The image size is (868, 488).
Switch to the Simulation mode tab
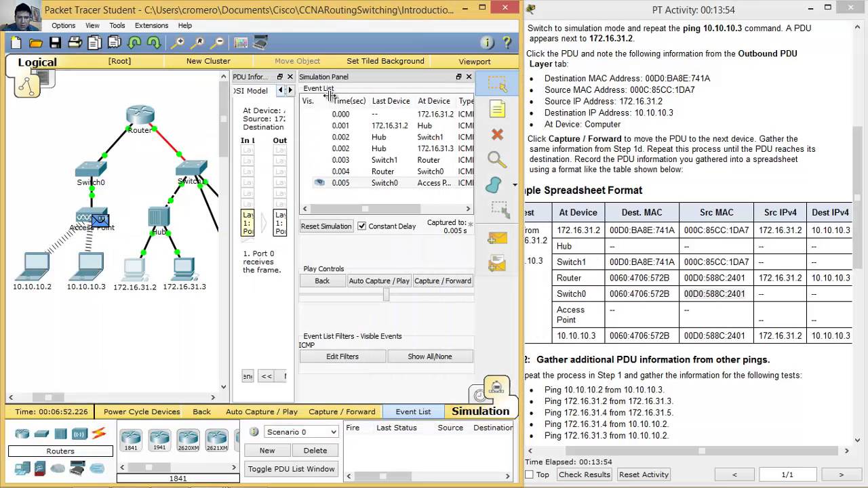(x=480, y=411)
